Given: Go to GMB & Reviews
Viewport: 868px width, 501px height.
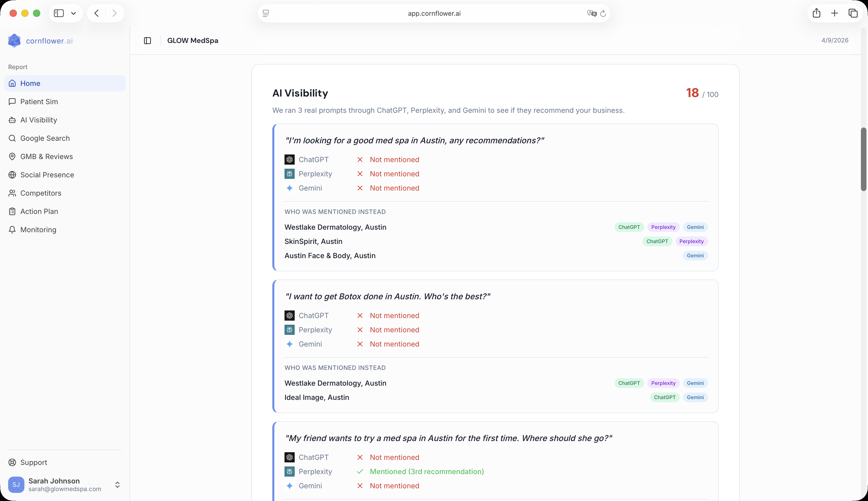Looking at the screenshot, I should tap(46, 156).
